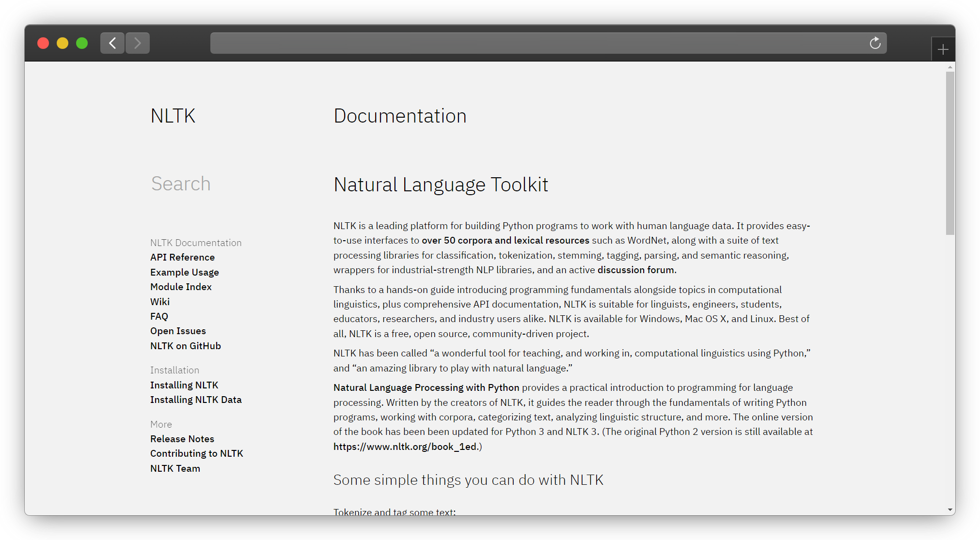Click the Search field in the sidebar
The width and height of the screenshot is (980, 540).
point(181,184)
